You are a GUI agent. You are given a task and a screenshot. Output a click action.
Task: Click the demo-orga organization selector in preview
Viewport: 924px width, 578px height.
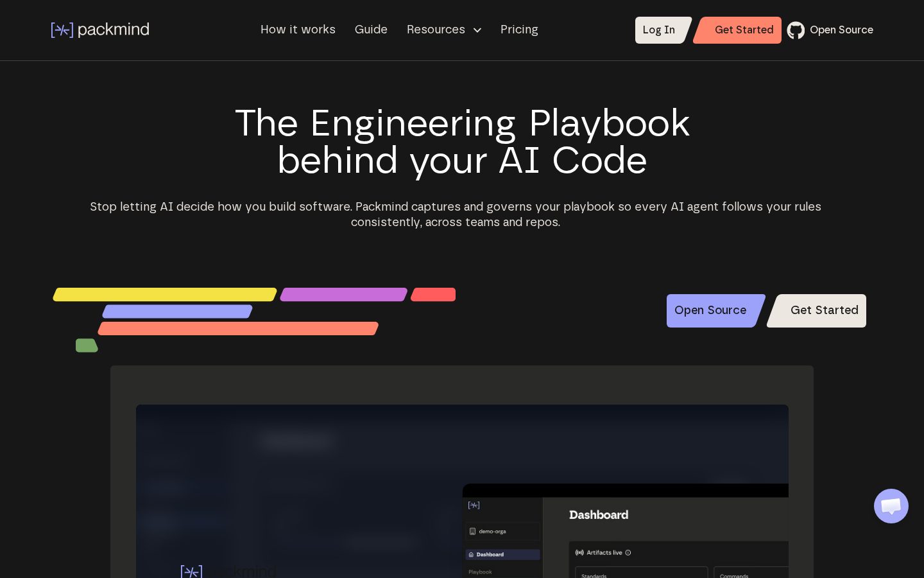(502, 531)
